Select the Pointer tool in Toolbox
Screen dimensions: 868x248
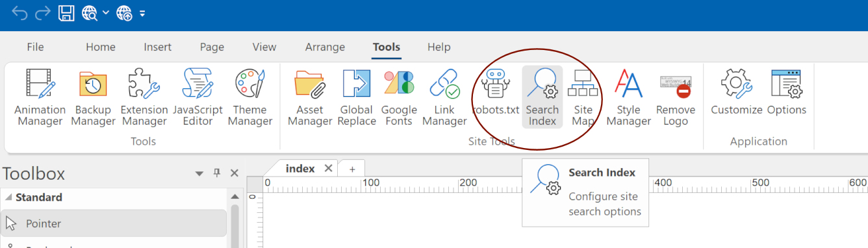(114, 223)
